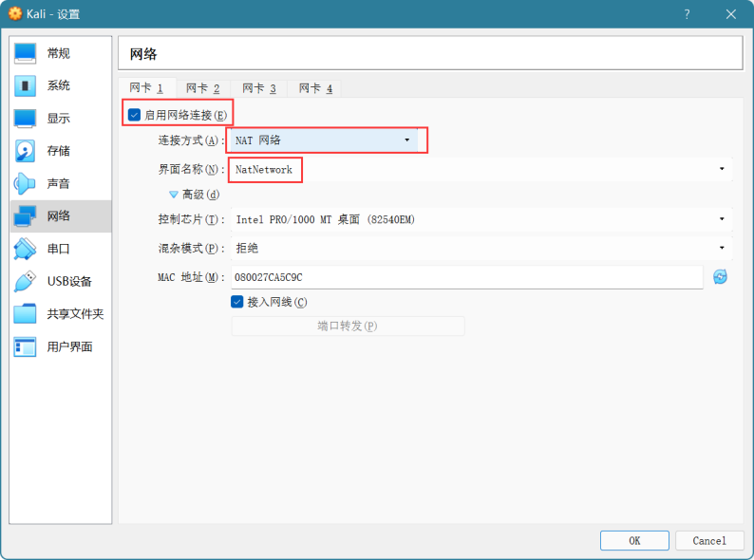Click the OK button

[x=634, y=541]
